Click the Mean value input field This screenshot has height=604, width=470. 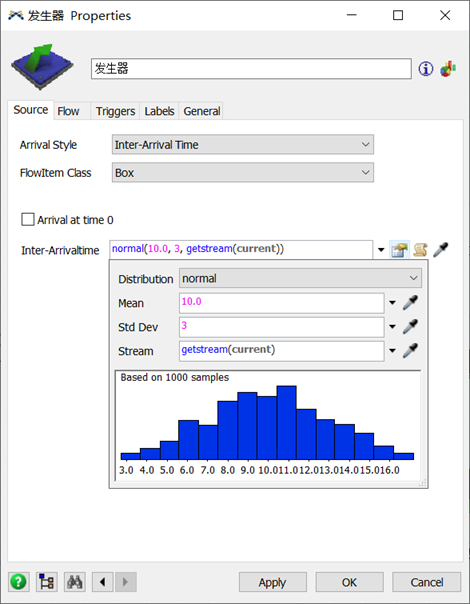pyautogui.click(x=282, y=303)
